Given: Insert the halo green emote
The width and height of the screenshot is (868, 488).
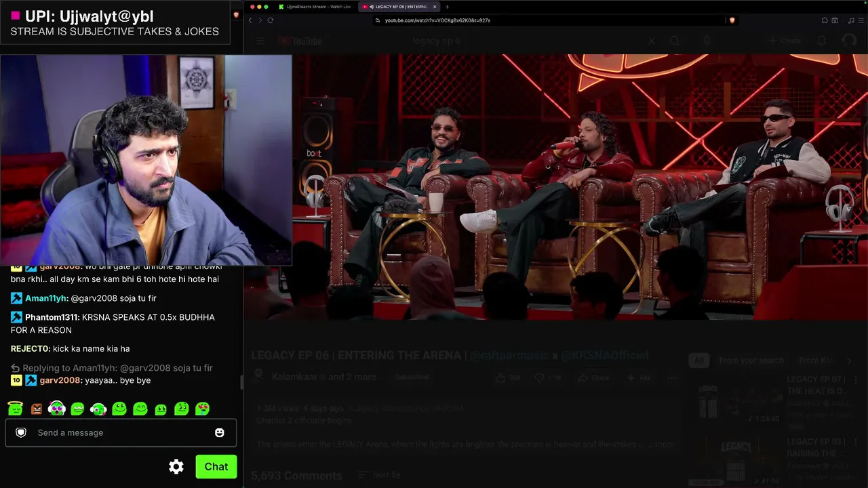Looking at the screenshot, I should click(15, 409).
